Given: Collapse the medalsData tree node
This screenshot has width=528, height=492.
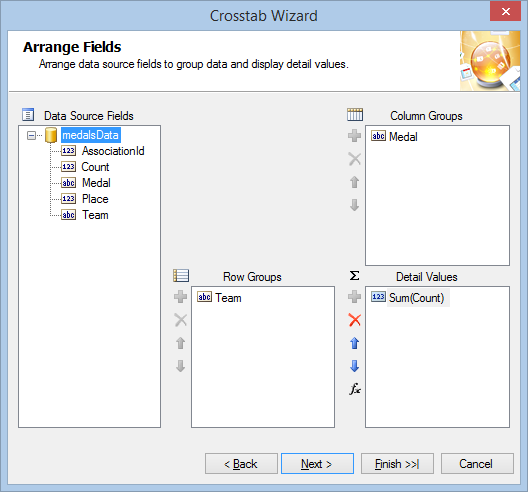Looking at the screenshot, I should [x=31, y=135].
